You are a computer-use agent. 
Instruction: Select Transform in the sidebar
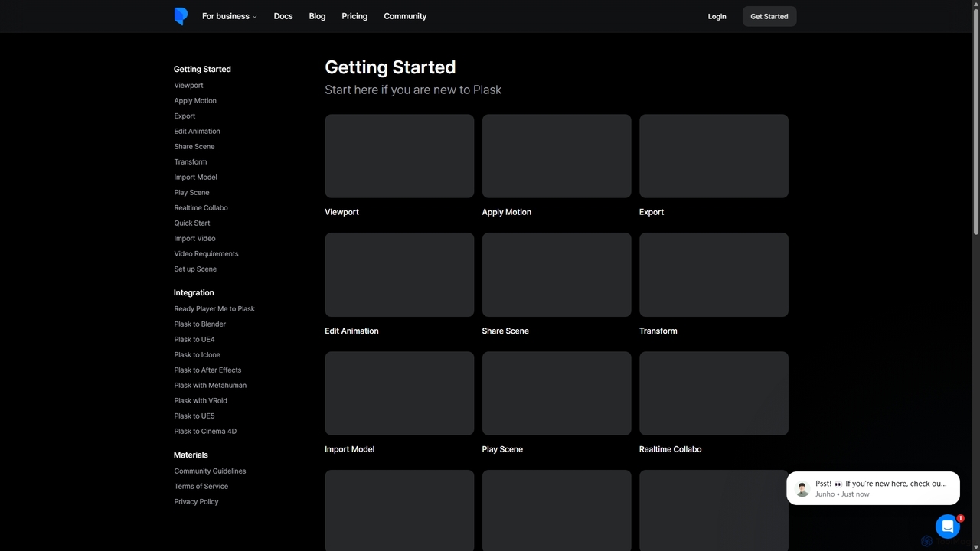(191, 162)
